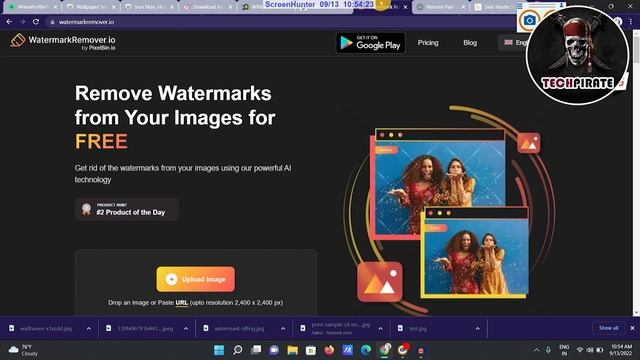Open options chevron for wallhaven download
The height and width of the screenshot is (360, 640).
(89, 329)
